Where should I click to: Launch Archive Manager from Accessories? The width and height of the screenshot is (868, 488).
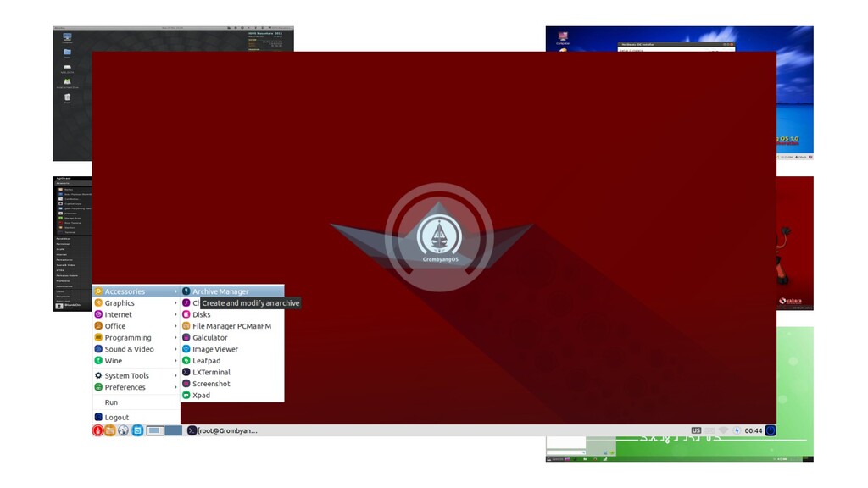(x=232, y=291)
